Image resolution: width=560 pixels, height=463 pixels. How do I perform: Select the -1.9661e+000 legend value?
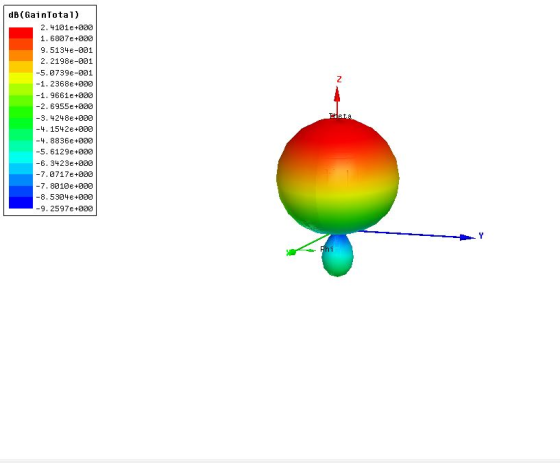pos(65,95)
